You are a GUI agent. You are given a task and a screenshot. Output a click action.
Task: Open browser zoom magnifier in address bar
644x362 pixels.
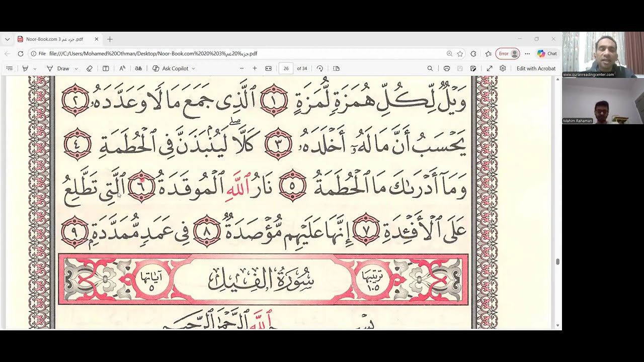click(x=449, y=53)
